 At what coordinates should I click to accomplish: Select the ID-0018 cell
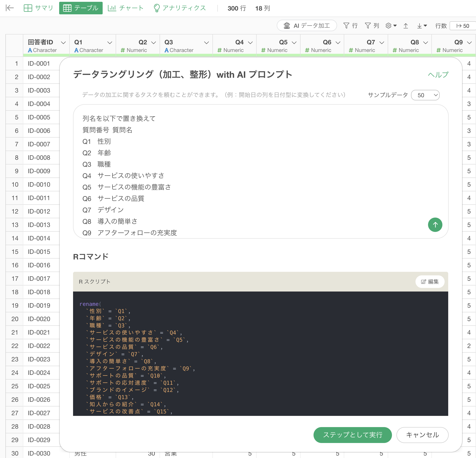[x=41, y=292]
